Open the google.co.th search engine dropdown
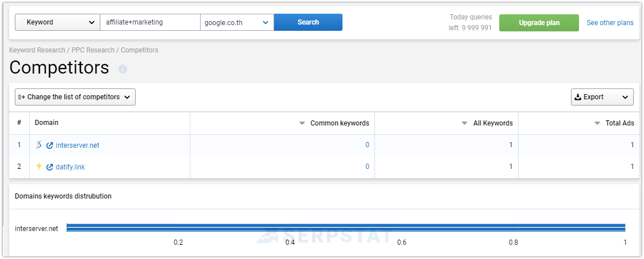This screenshot has width=644, height=259. [x=237, y=22]
